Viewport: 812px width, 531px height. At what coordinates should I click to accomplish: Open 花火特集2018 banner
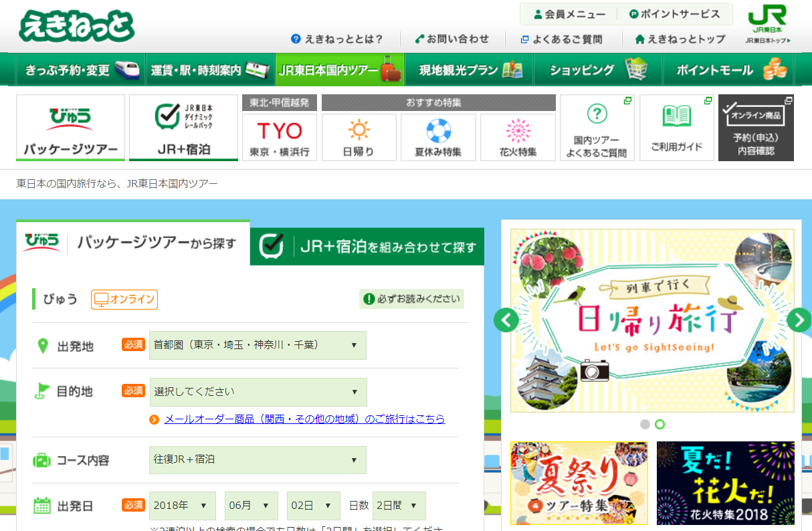click(x=726, y=483)
